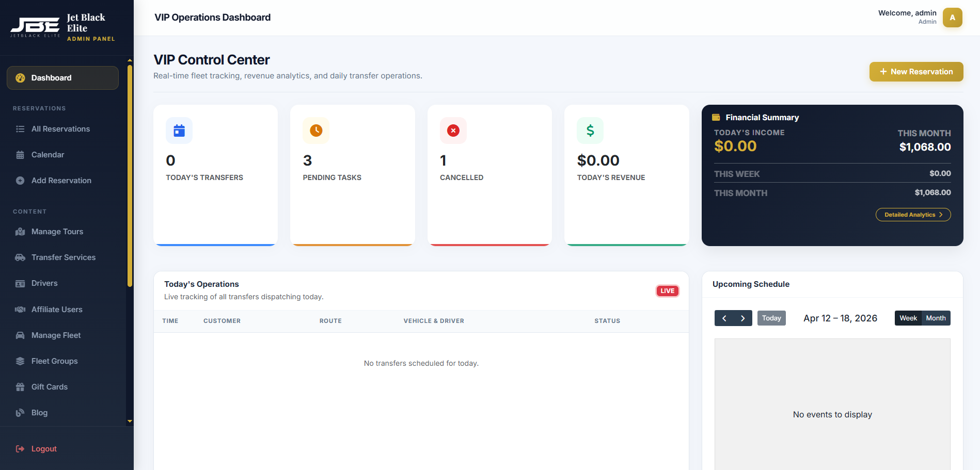Click the Fleet Groups layers icon
The width and height of the screenshot is (980, 470).
[20, 361]
